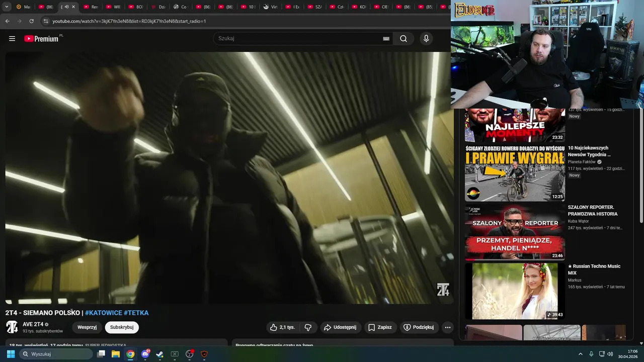Screen dimensions: 644x362
Task: Switch to the 'BO' browser tab
Action: coord(137,7)
